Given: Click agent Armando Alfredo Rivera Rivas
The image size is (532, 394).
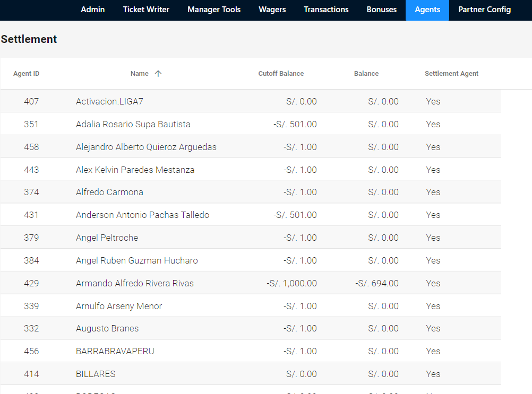Looking at the screenshot, I should (134, 283).
